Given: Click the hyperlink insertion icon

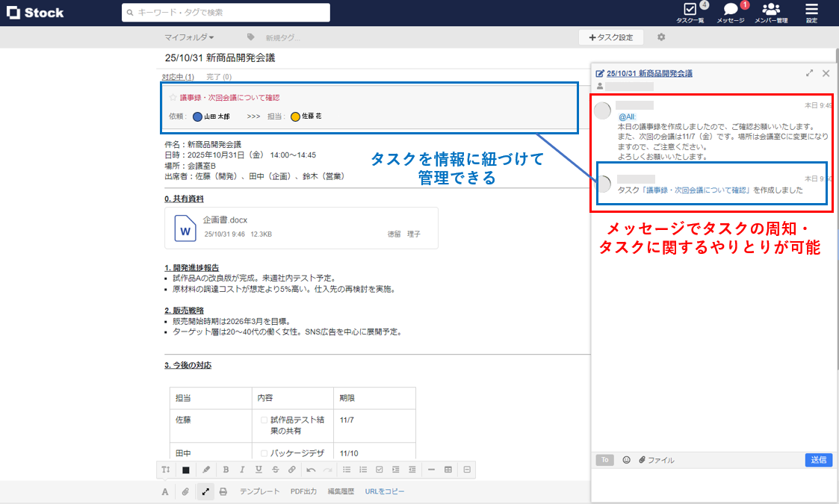Looking at the screenshot, I should (292, 470).
